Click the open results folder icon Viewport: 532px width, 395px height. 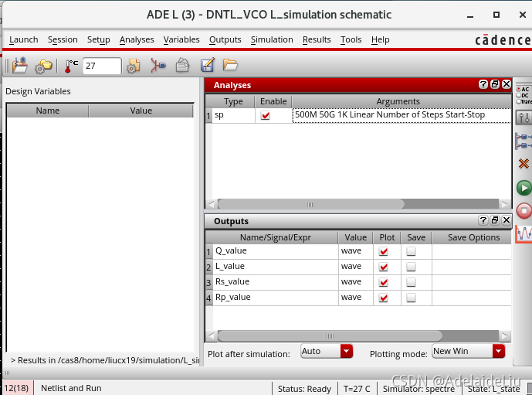coord(230,64)
